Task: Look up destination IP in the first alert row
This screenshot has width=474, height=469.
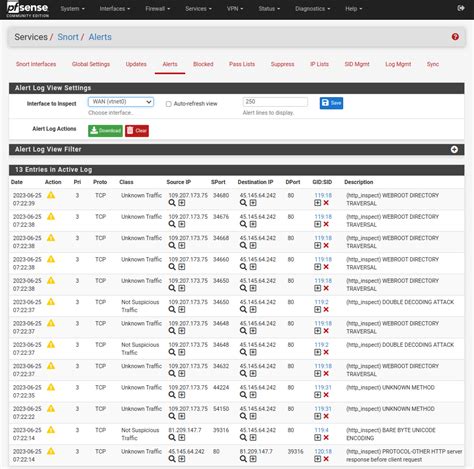Action: (x=243, y=203)
